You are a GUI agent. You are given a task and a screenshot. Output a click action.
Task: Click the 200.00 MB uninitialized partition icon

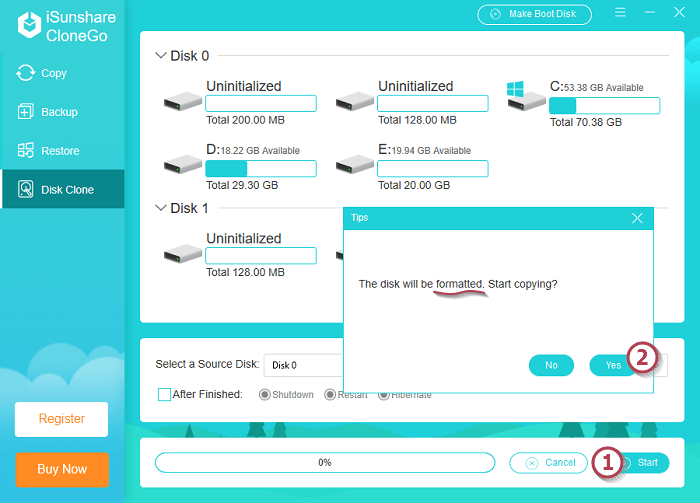(183, 101)
